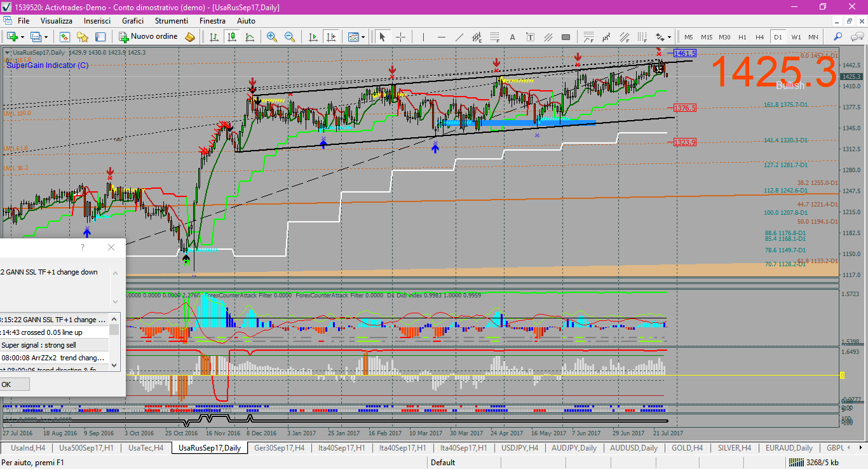Select the D1 timeframe button

(777, 37)
